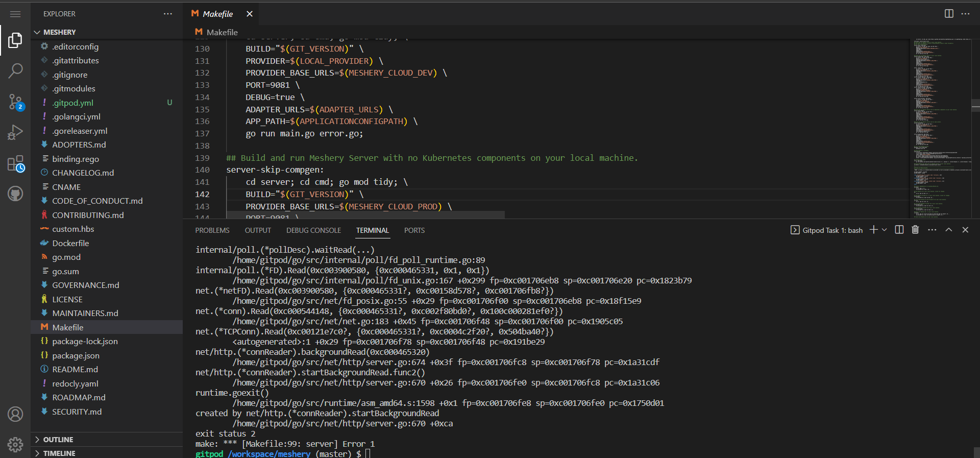Open package-lock.json file
The image size is (980, 458).
pos(107,341)
